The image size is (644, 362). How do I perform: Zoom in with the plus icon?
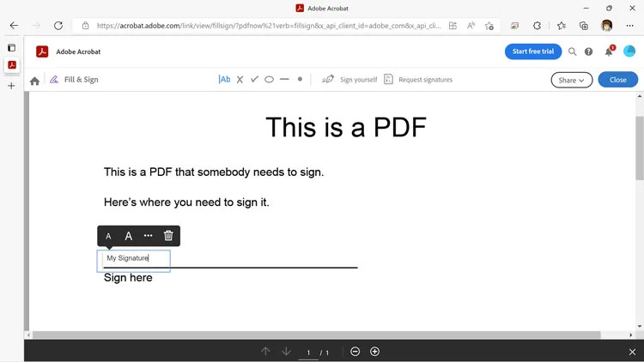coord(374,352)
